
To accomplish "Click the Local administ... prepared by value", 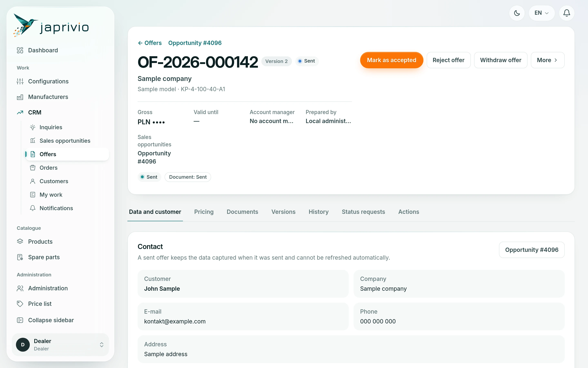I will (x=328, y=121).
